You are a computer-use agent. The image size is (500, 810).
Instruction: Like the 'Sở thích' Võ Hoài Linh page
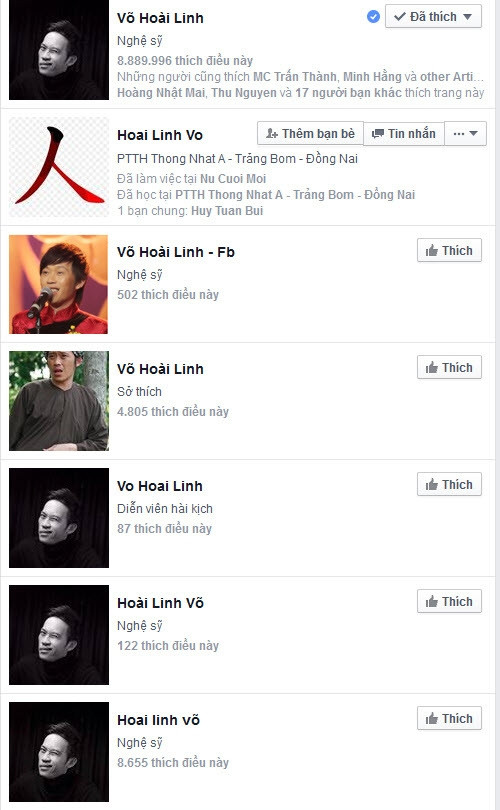(449, 368)
